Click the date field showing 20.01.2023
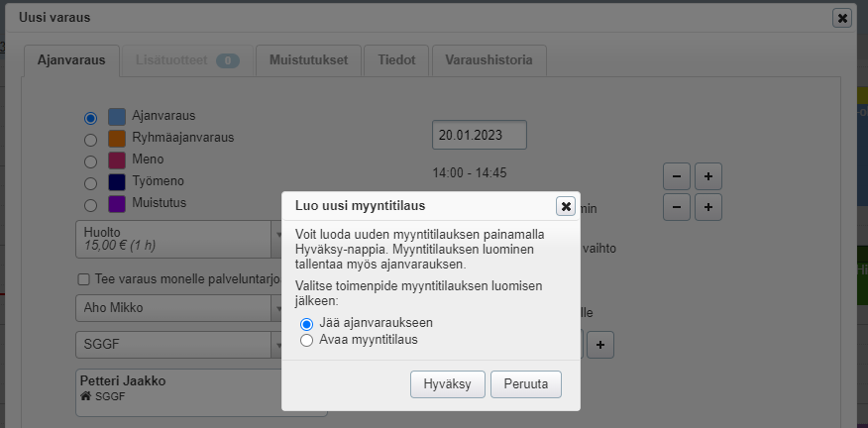Viewport: 868px width, 428px height. pyautogui.click(x=479, y=135)
